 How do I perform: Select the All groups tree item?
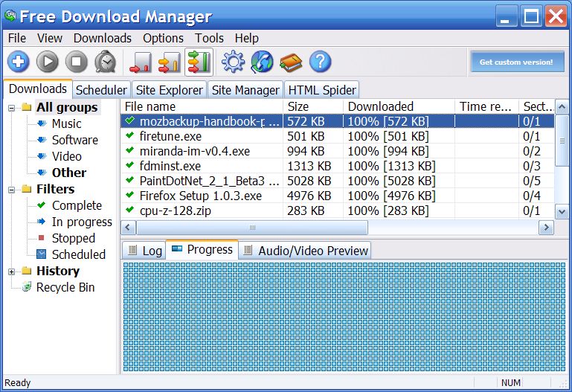[67, 107]
